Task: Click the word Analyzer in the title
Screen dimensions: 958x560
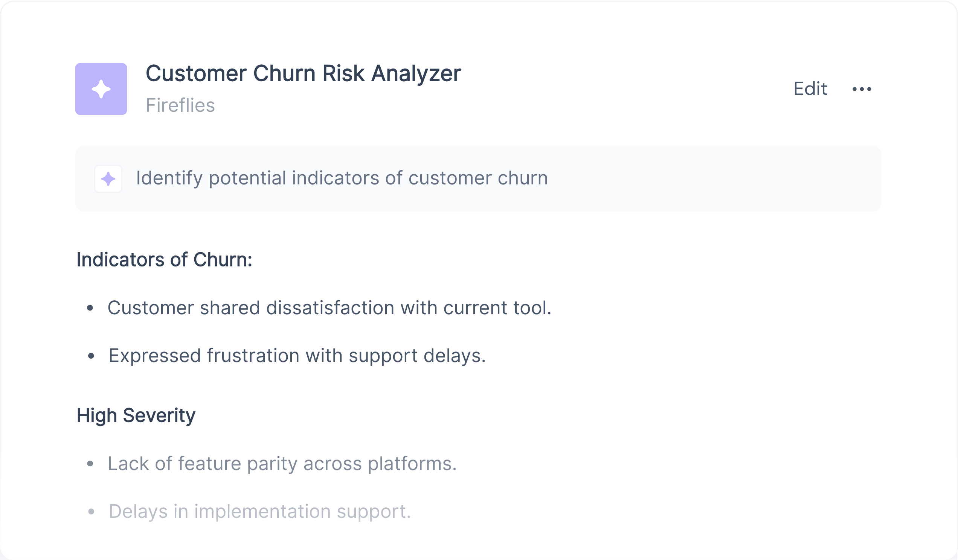Action: 416,73
